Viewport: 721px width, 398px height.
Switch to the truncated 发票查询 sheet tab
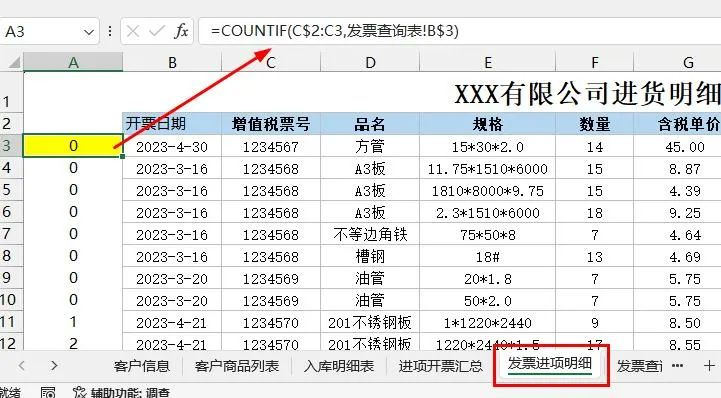(x=639, y=366)
